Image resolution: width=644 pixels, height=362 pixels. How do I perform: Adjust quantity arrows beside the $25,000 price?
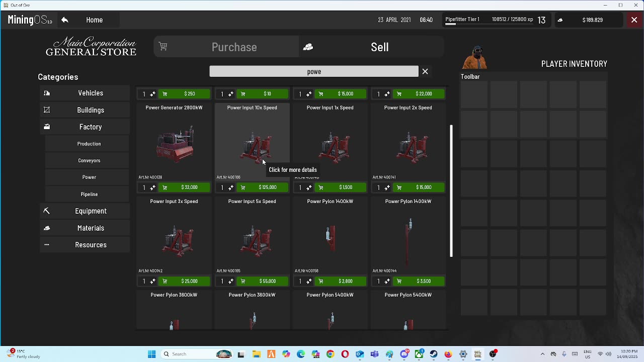pos(152,281)
